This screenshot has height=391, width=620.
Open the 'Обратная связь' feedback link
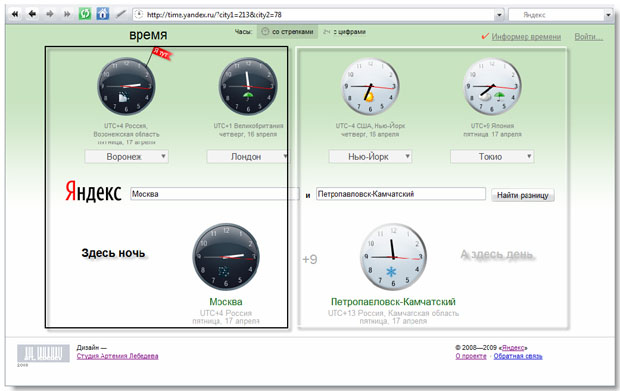pos(518,356)
